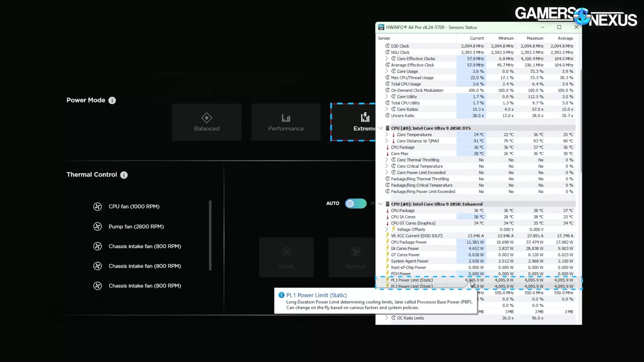Click the Average column header
The image size is (644, 362).
(565, 38)
